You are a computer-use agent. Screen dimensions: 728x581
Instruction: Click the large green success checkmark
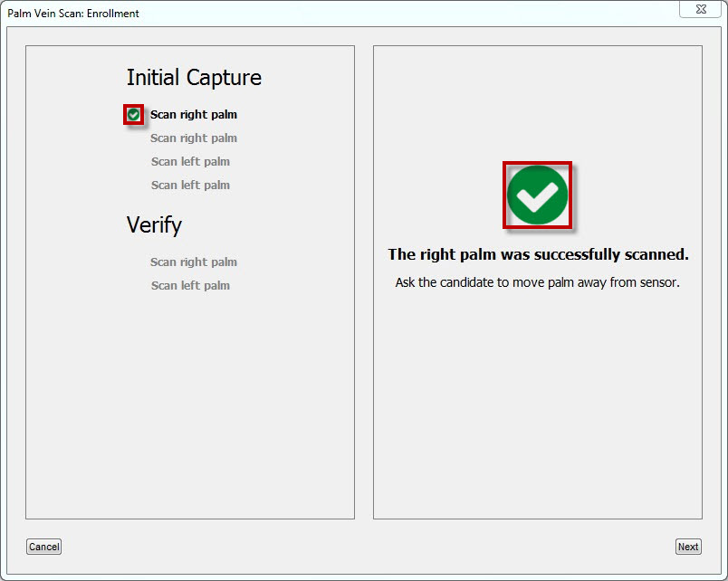(x=538, y=195)
